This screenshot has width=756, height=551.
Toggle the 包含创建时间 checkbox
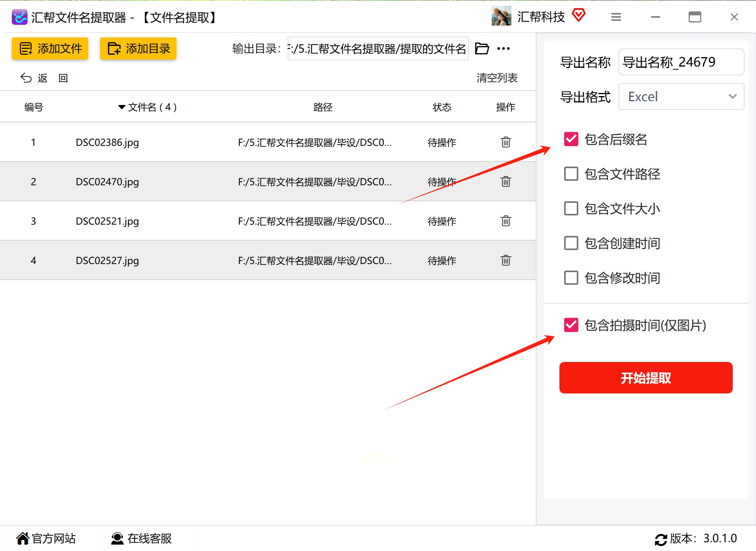click(571, 243)
